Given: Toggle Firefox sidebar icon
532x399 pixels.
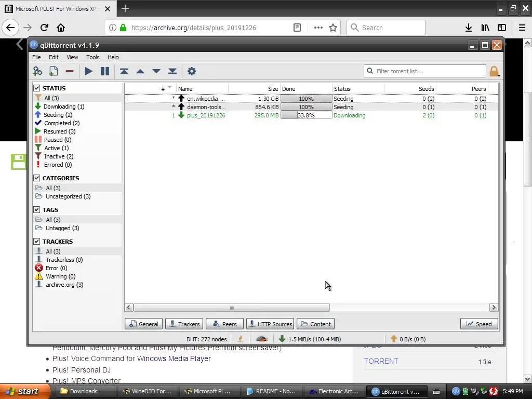Looking at the screenshot, I should pyautogui.click(x=502, y=28).
